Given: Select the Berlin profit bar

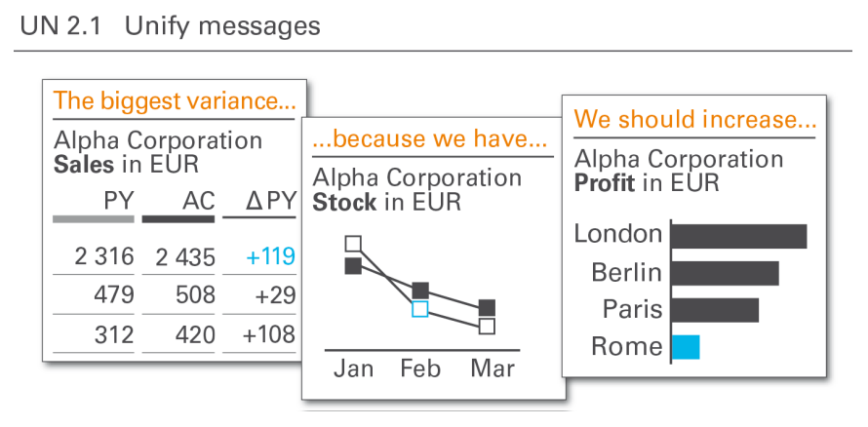Looking at the screenshot, I should pyautogui.click(x=726, y=273).
